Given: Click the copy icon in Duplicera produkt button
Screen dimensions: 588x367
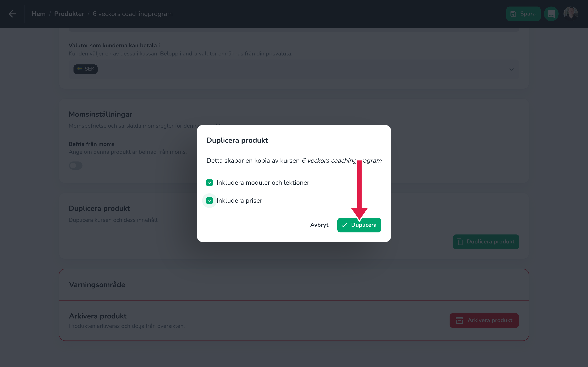Looking at the screenshot, I should point(459,242).
